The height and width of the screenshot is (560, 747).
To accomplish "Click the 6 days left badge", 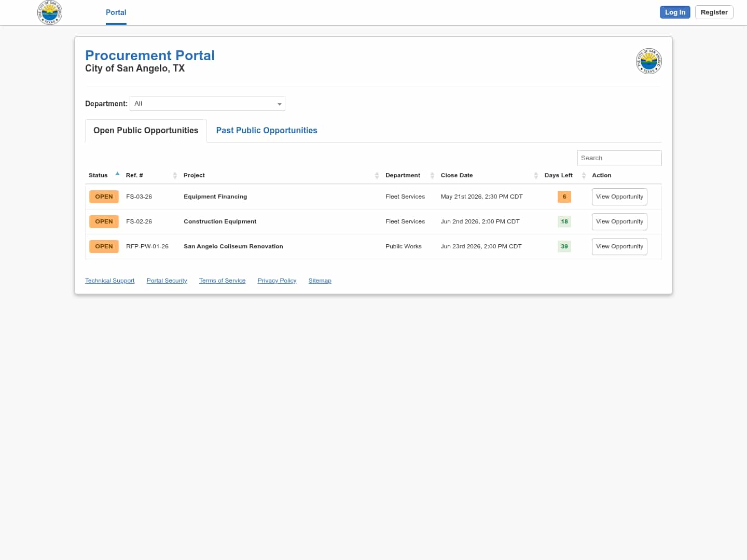I will (x=564, y=197).
